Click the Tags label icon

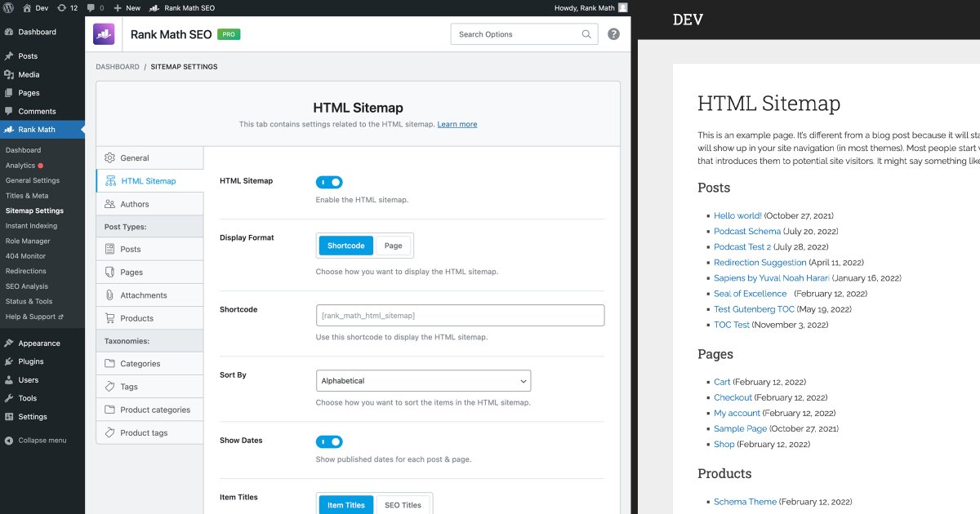coord(109,387)
